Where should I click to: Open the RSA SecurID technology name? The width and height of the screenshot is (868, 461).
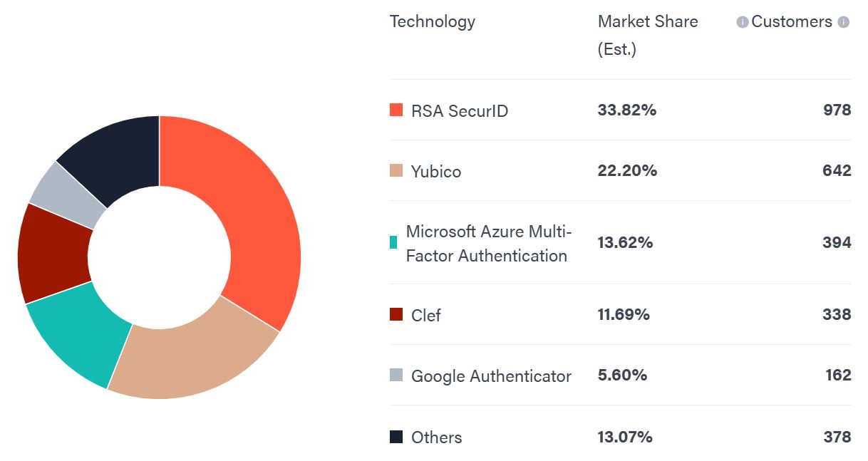pyautogui.click(x=460, y=110)
